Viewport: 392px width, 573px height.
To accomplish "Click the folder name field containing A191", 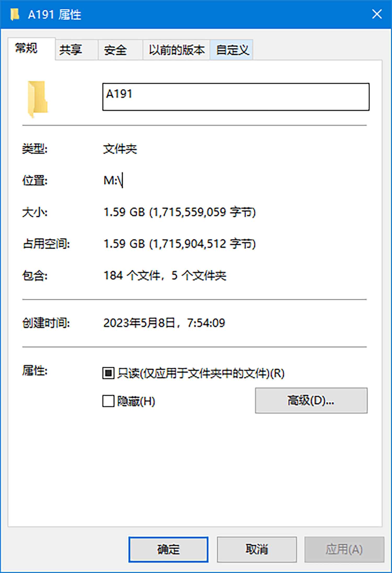I will pos(236,97).
